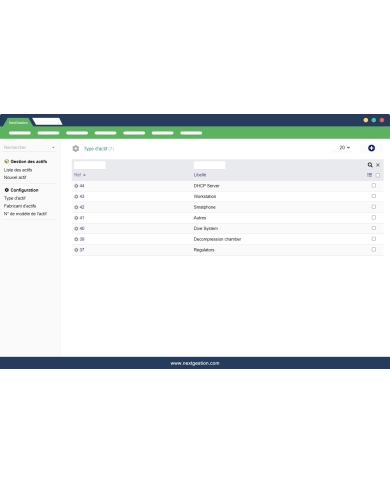The height and width of the screenshot is (484, 390).
Task: Switch to the NextGestion tab
Action: click(x=18, y=122)
